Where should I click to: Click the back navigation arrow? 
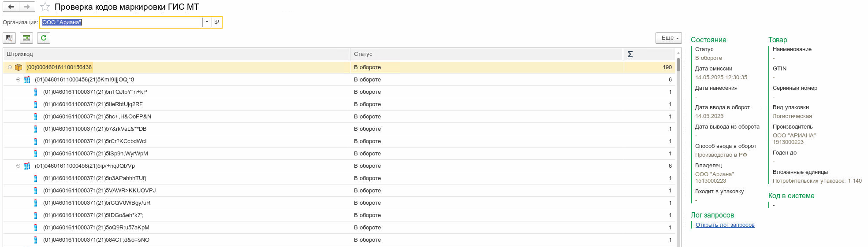click(x=11, y=7)
